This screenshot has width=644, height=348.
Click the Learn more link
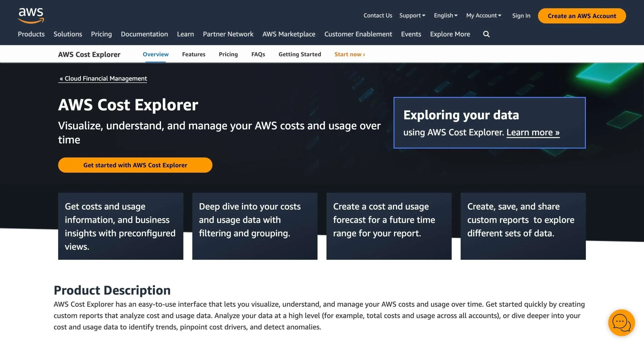533,132
